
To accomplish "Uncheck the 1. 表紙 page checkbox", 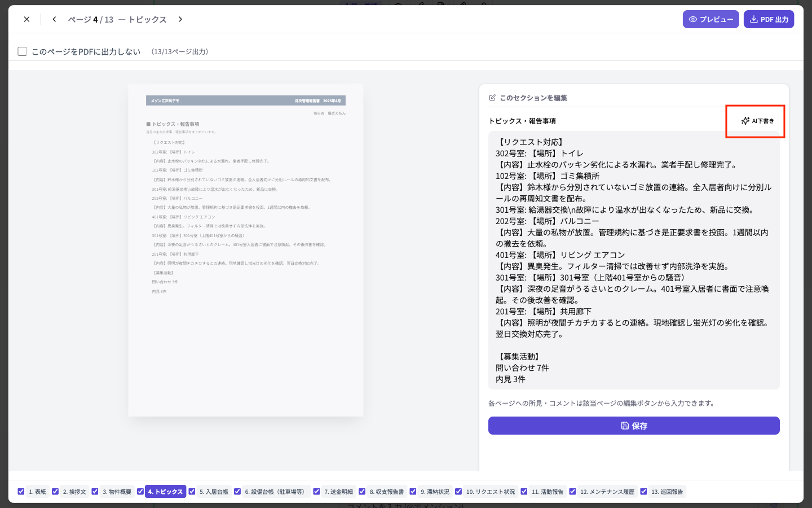I will [x=21, y=492].
